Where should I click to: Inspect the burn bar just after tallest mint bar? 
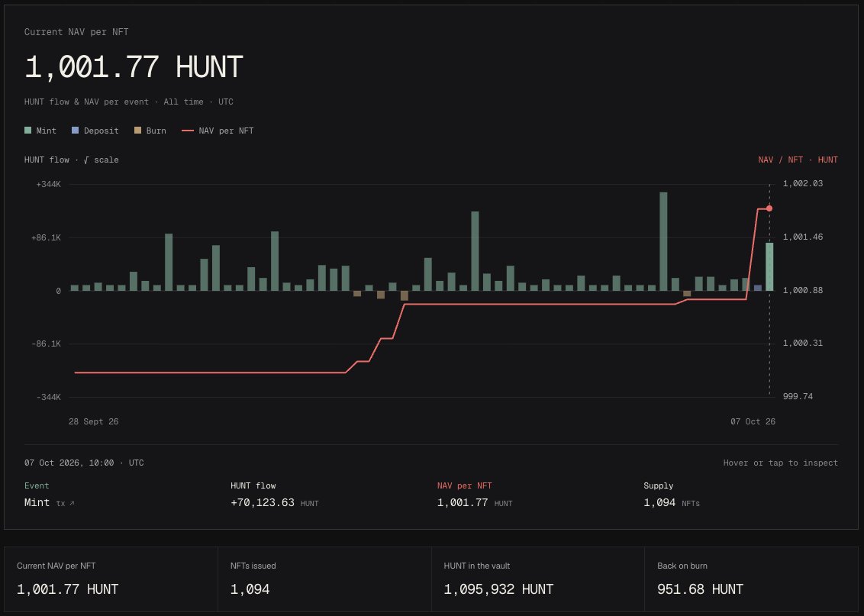click(x=687, y=294)
